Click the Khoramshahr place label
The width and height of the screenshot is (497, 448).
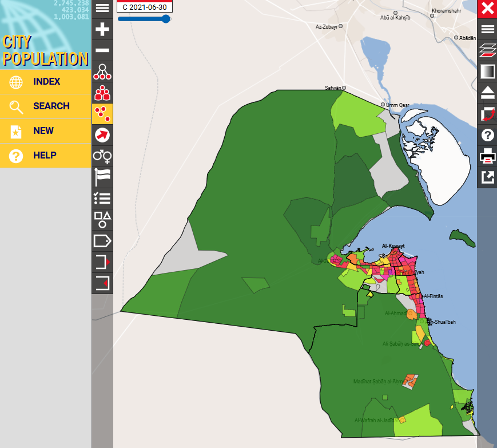(446, 11)
